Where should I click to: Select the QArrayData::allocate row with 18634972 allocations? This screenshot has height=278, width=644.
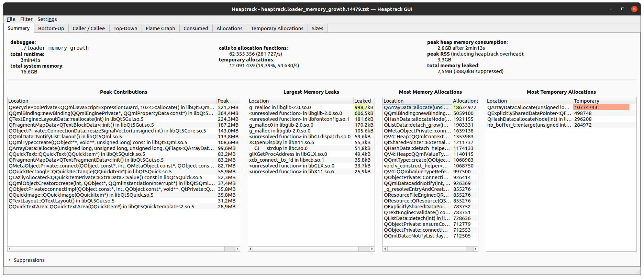pos(430,107)
